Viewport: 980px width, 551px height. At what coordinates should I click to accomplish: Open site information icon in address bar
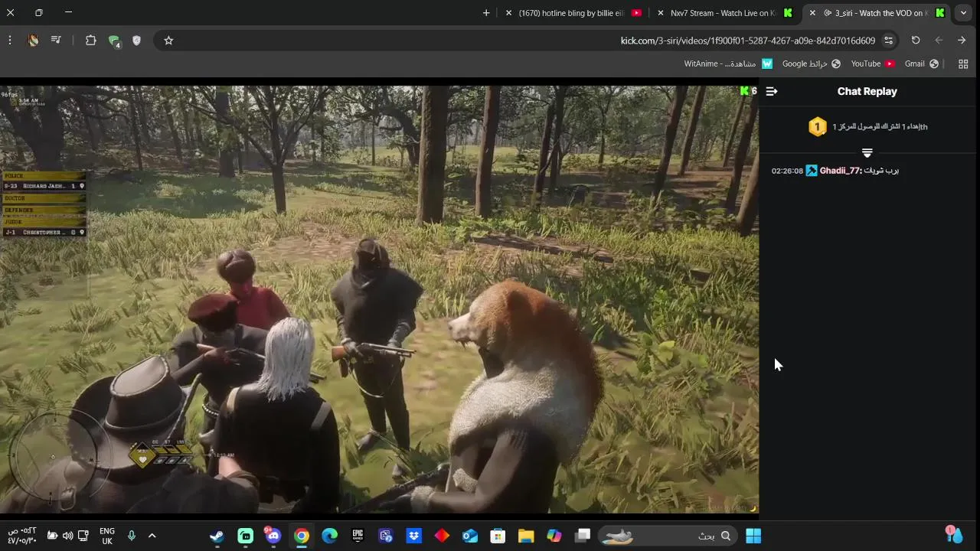click(x=888, y=41)
